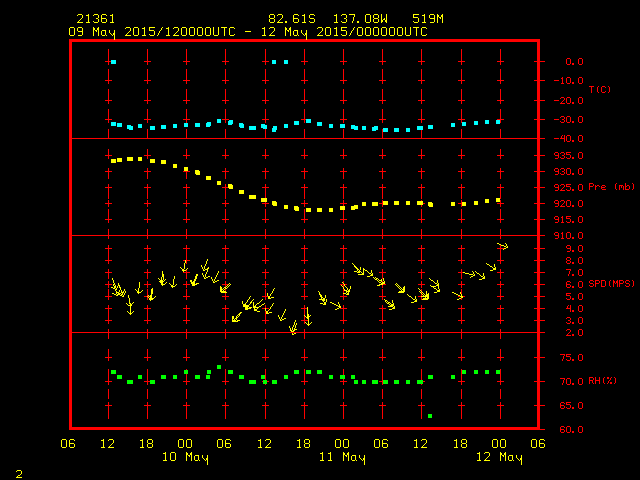Click the 7.0 wind speed axis label

[x=574, y=273]
